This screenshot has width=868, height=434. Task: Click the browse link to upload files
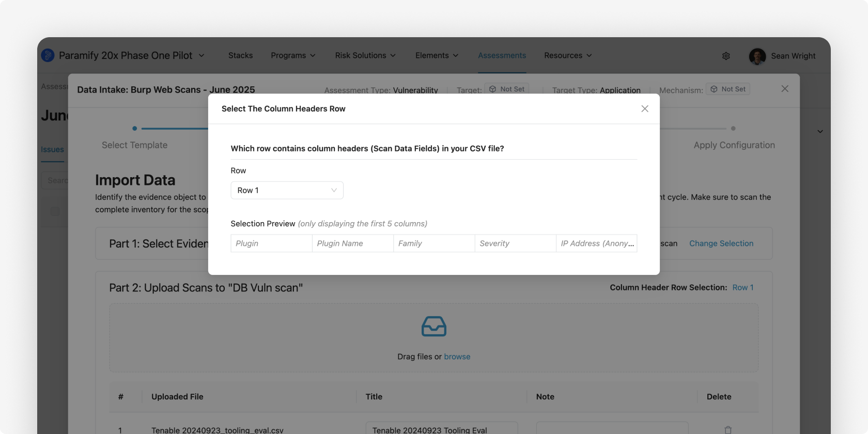point(457,357)
